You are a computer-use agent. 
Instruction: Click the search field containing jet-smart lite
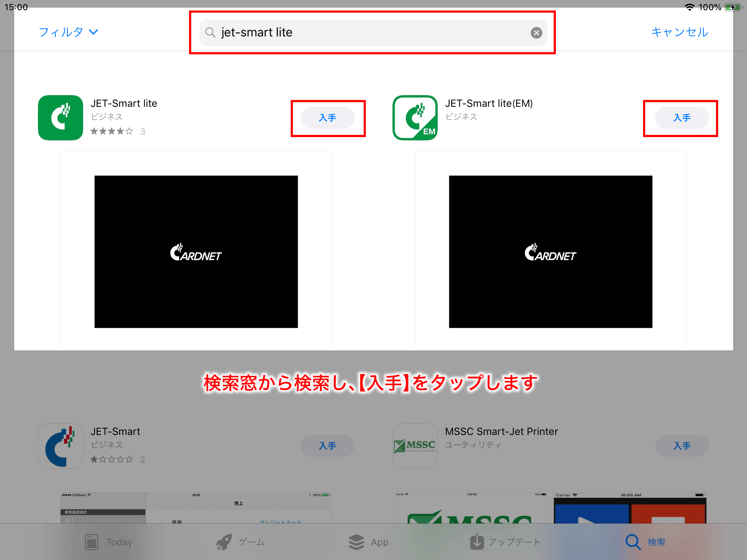(373, 33)
